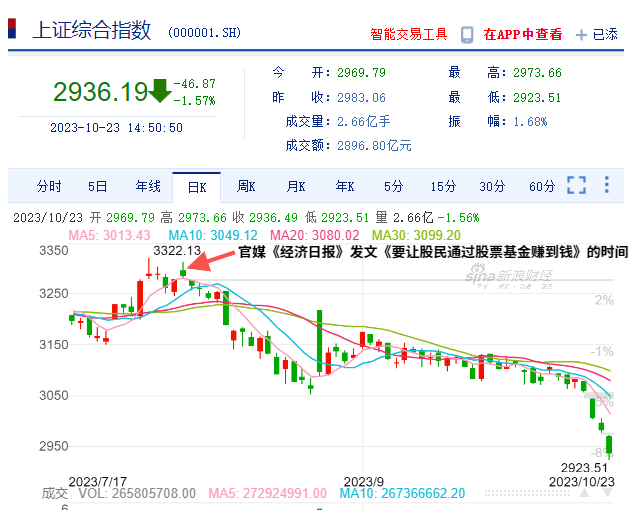The image size is (643, 510).
Task: Click the plus icon to add stock
Action: [581, 35]
